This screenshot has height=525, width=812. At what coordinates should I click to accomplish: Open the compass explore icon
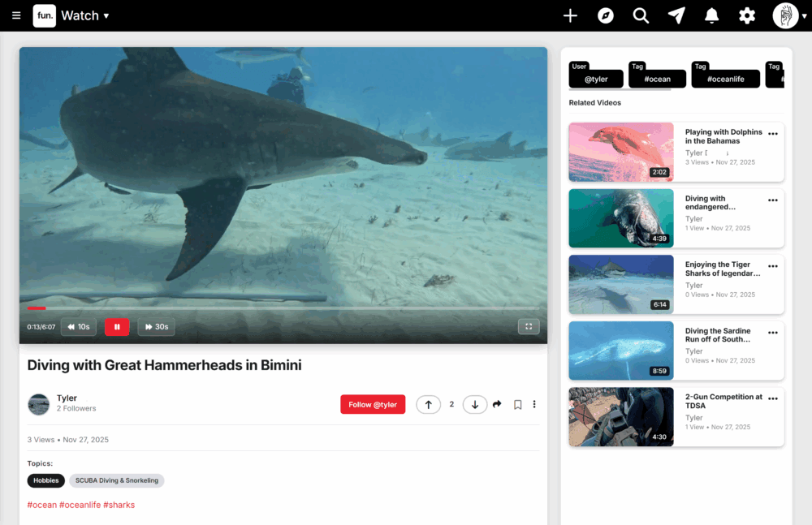click(605, 15)
